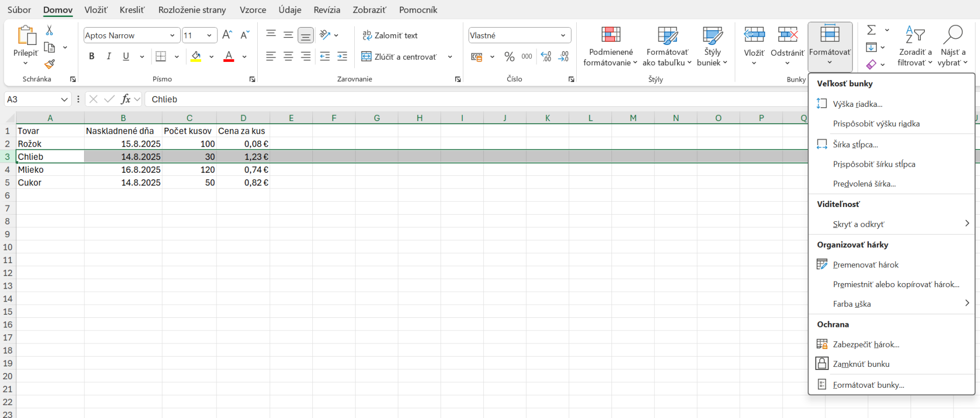Click the AutoSum sigma icon
Image resolution: width=980 pixels, height=418 pixels.
pyautogui.click(x=872, y=30)
